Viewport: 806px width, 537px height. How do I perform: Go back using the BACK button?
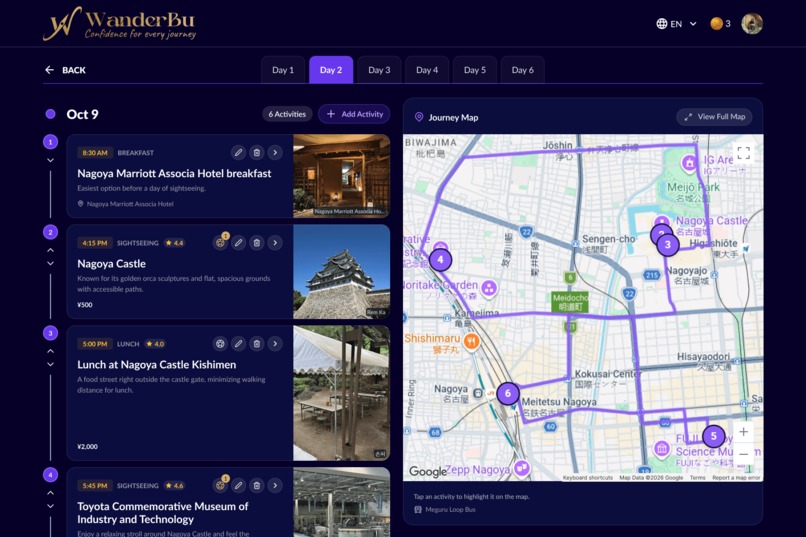click(x=65, y=70)
